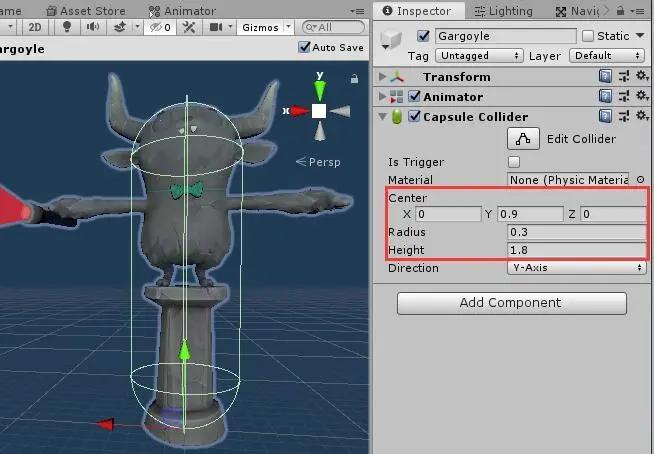Open Transform preset slider icon

coord(624,76)
